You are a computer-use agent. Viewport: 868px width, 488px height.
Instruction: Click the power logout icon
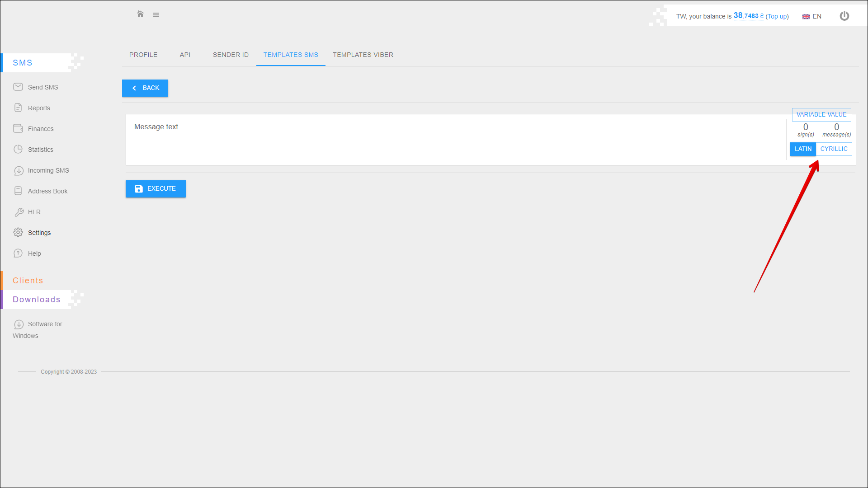point(844,16)
